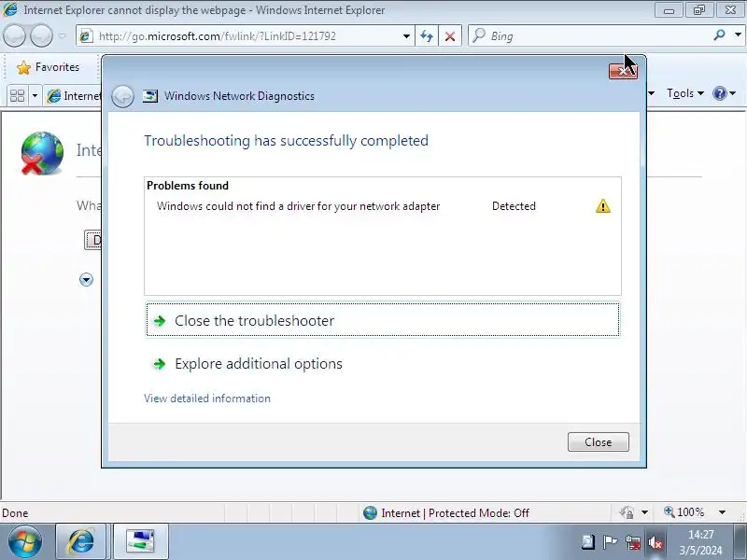Click the Detected status text
747x560 pixels.
[514, 206]
